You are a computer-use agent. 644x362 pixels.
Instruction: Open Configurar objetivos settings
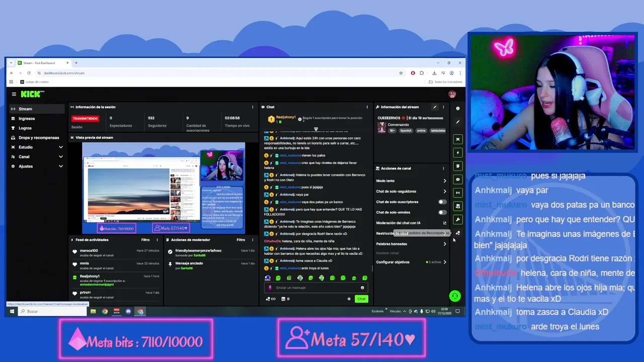[411, 262]
